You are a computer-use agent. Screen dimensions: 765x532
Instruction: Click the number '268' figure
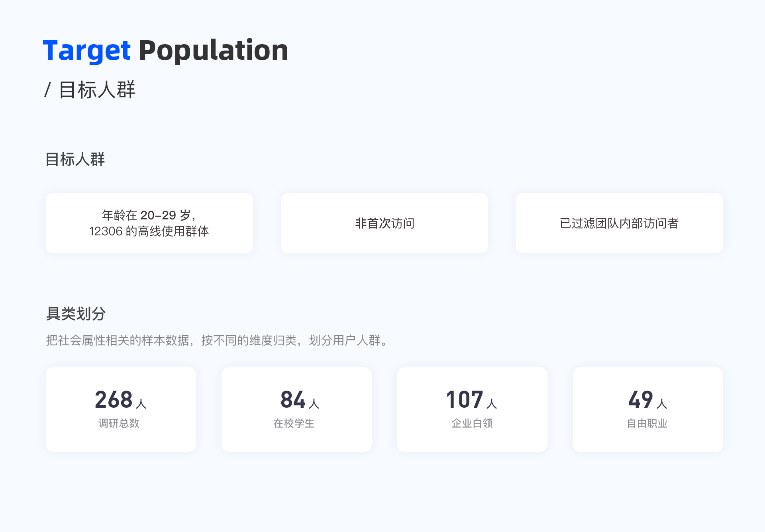pos(114,399)
